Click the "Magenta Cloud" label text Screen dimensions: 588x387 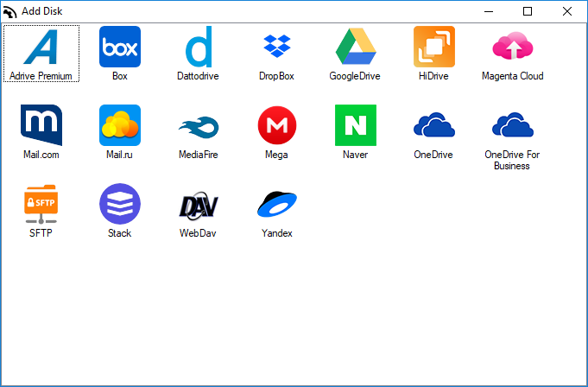[x=513, y=76]
